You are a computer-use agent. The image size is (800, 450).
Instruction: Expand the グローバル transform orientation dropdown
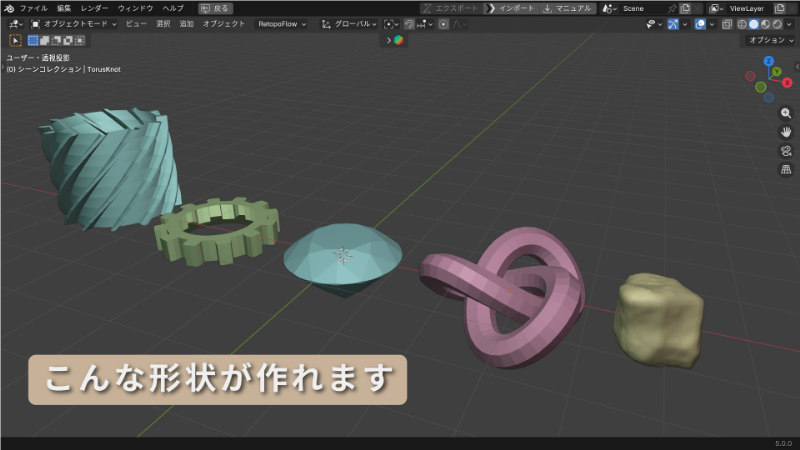click(349, 23)
